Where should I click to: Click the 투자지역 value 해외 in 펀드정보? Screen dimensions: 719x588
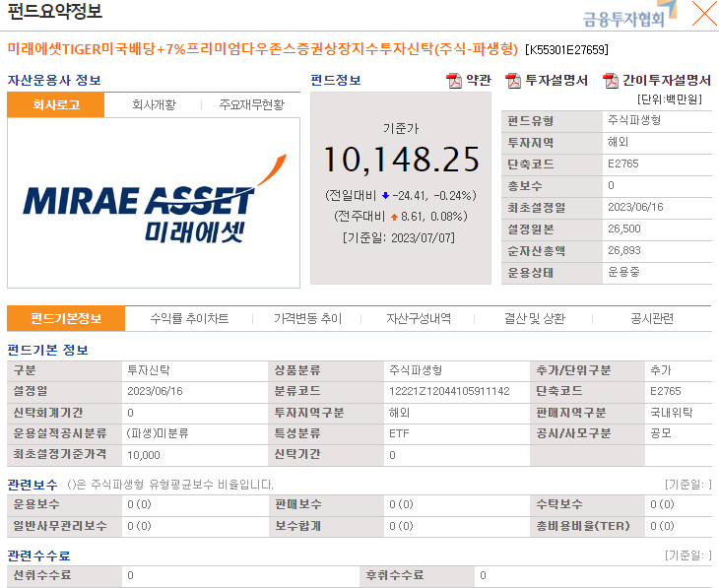[x=618, y=142]
